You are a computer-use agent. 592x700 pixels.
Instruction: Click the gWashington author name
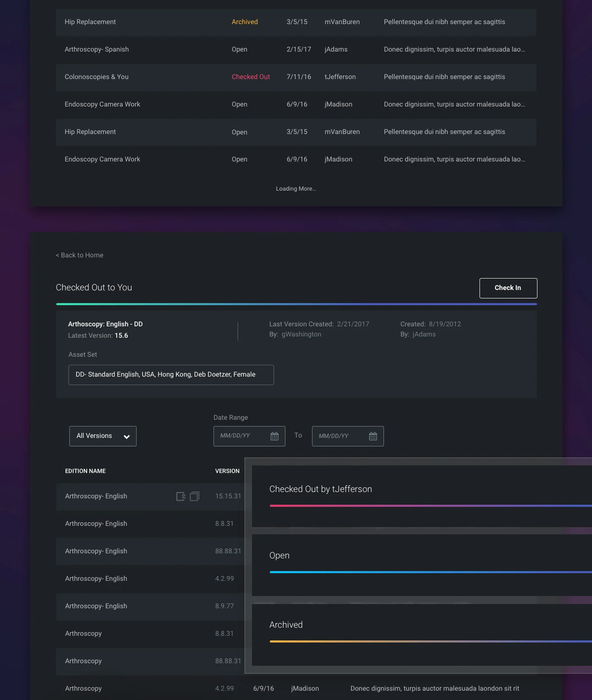pos(301,334)
